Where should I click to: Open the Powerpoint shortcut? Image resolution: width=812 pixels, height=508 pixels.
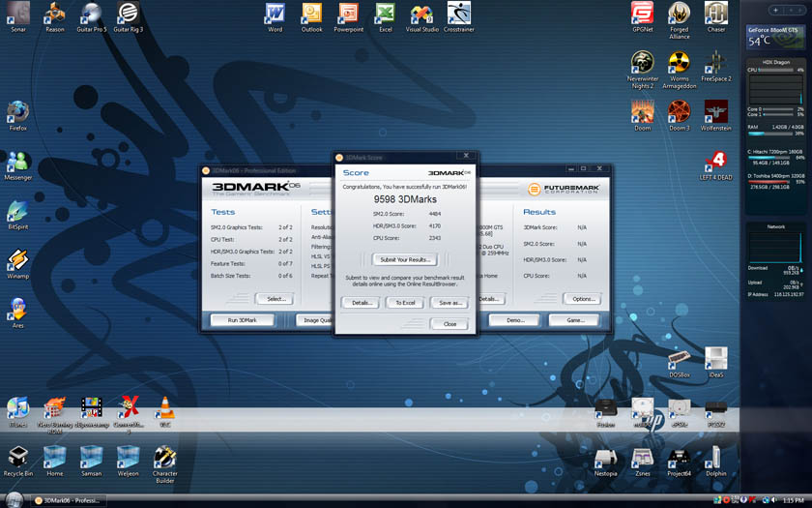coord(349,16)
